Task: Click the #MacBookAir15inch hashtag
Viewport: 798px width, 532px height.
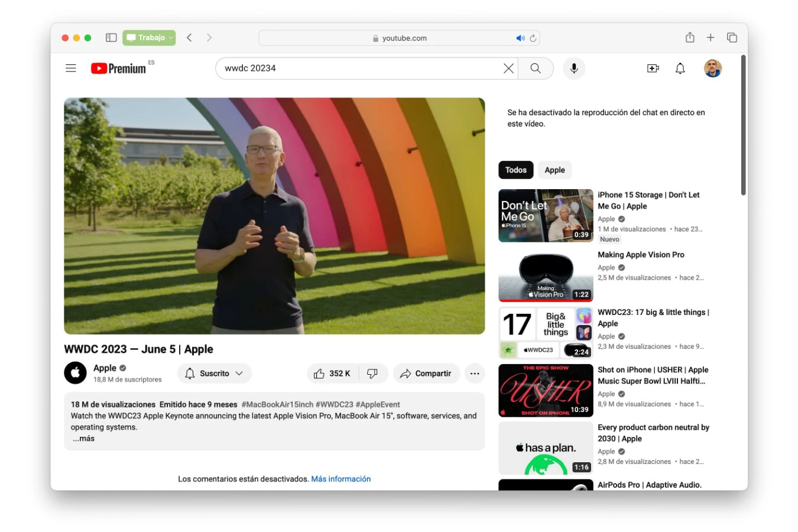Action: pyautogui.click(x=277, y=404)
